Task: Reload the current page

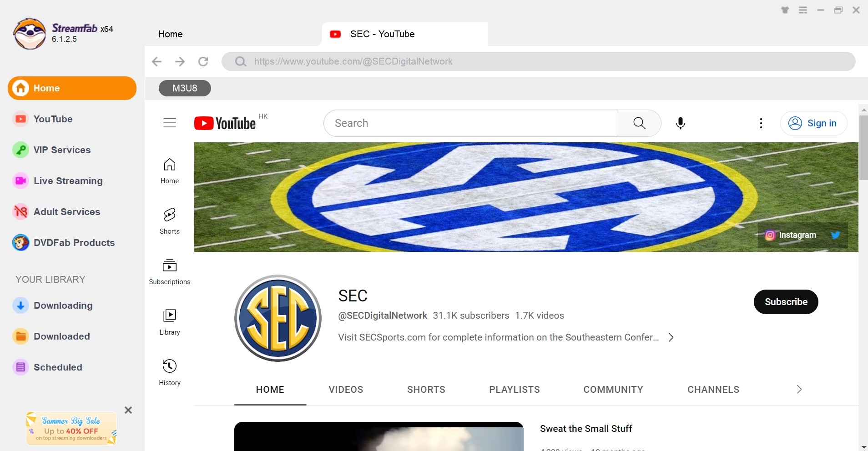Action: click(x=203, y=61)
